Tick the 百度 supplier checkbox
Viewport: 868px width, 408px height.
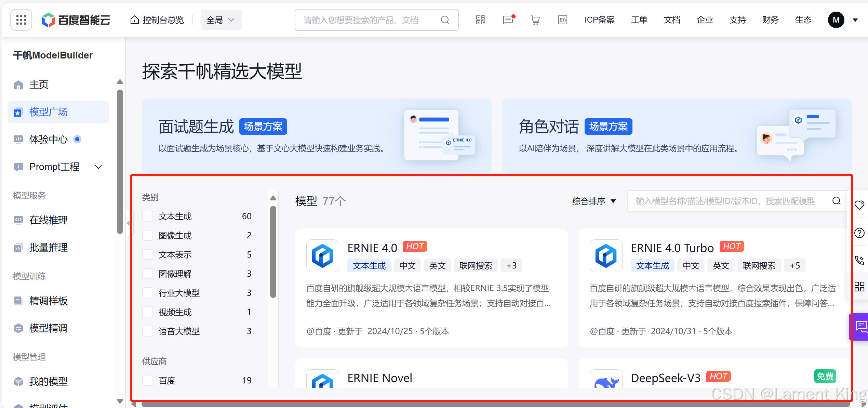tap(148, 380)
